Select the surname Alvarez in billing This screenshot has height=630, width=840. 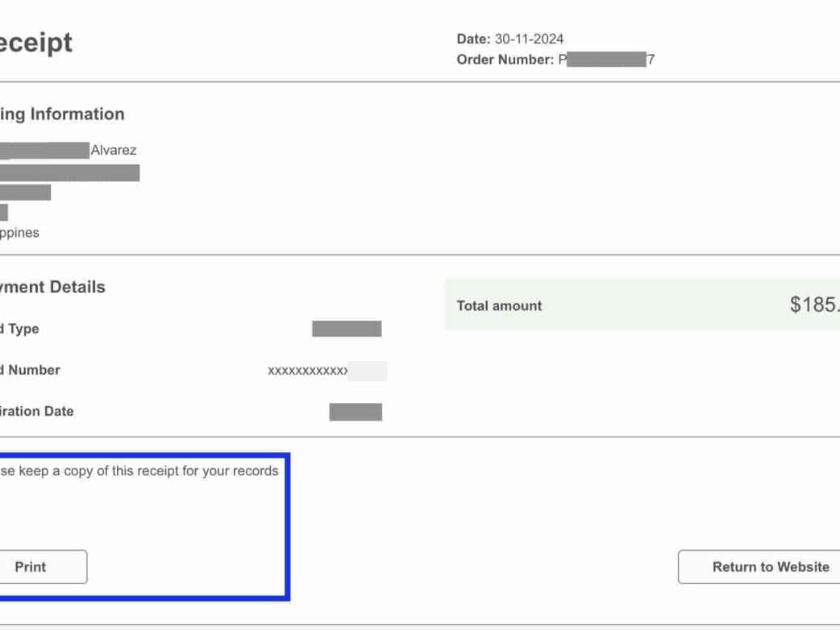pyautogui.click(x=114, y=150)
